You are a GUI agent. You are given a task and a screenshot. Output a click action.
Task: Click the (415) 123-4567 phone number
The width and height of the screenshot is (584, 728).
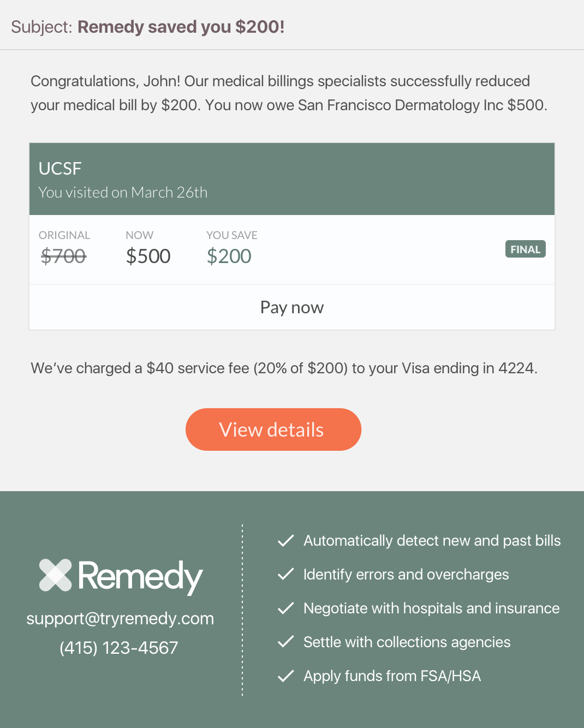coord(119,648)
